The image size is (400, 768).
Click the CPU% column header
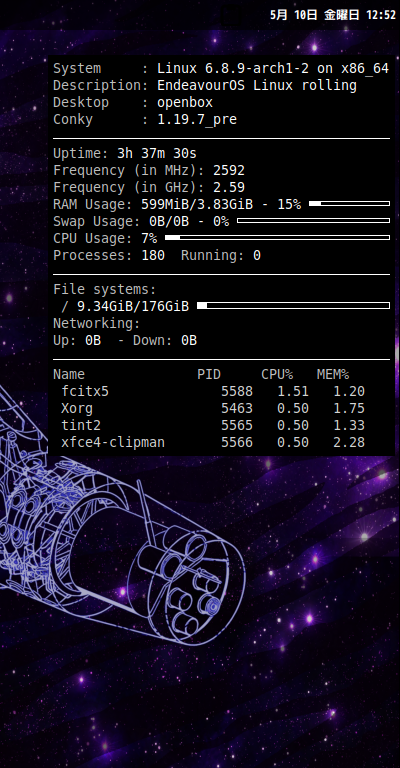[277, 375]
